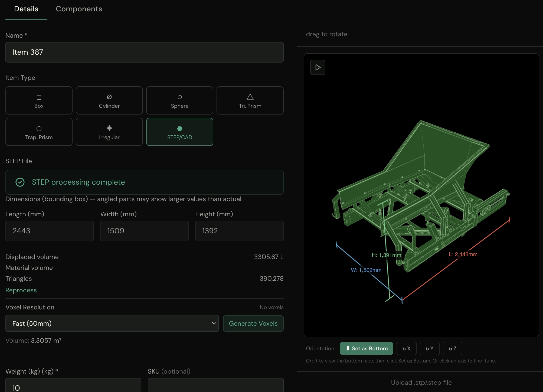Screen dimensions: 543x392
Task: Click the No voxels status text
Action: [x=272, y=307]
